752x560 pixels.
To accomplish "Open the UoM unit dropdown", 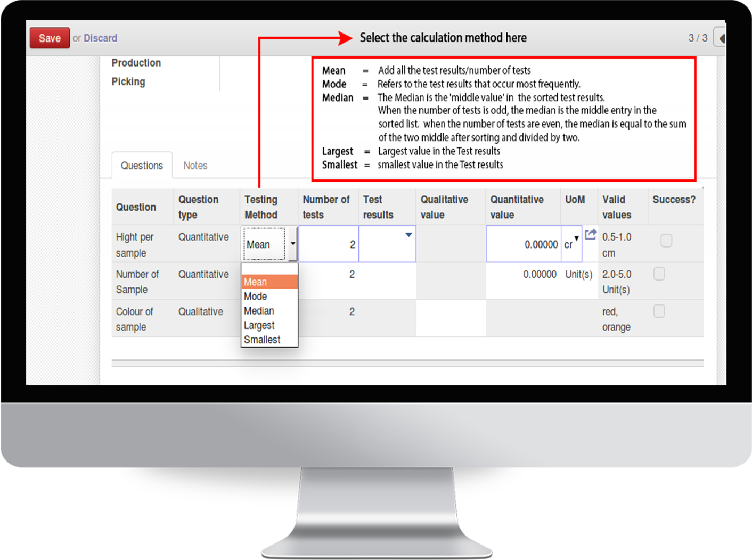I will pyautogui.click(x=571, y=244).
